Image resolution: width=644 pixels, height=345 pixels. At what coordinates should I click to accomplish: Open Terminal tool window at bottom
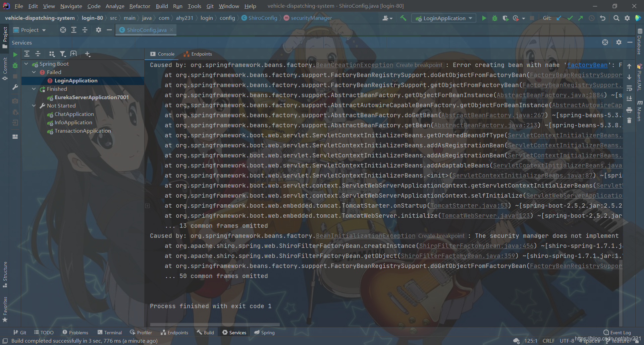pyautogui.click(x=110, y=332)
